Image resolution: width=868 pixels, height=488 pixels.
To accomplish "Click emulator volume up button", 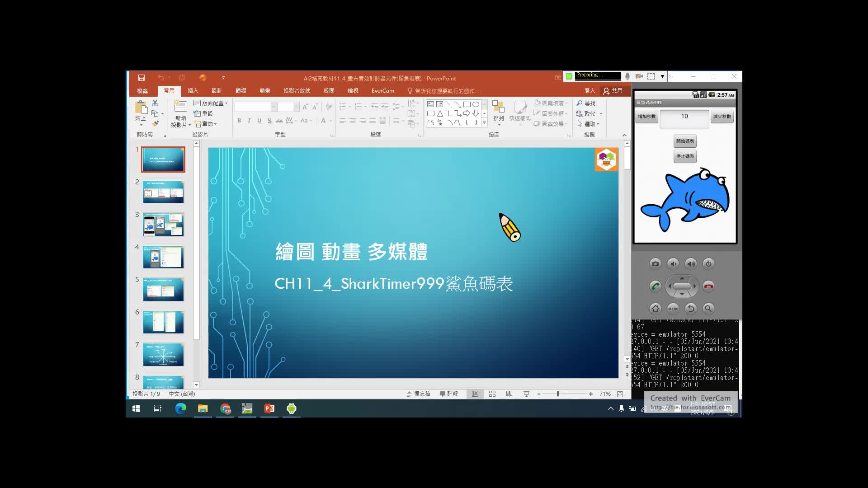I will [691, 264].
